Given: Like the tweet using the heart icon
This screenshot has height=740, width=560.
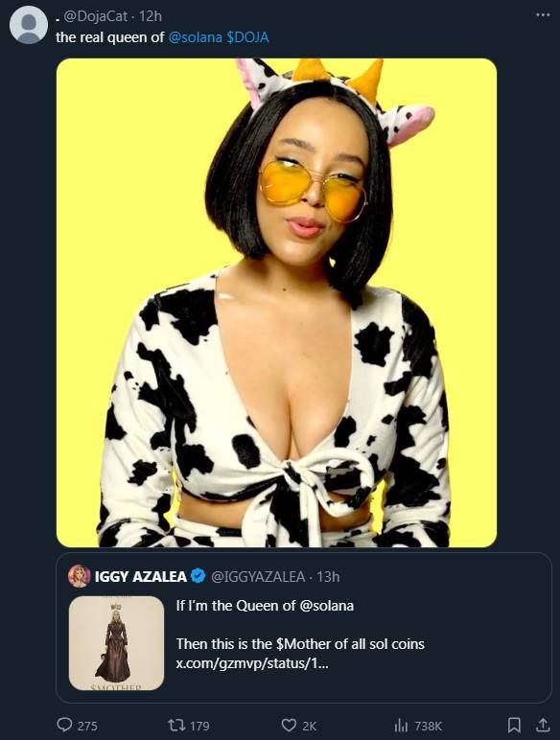Looking at the screenshot, I should pos(289,725).
